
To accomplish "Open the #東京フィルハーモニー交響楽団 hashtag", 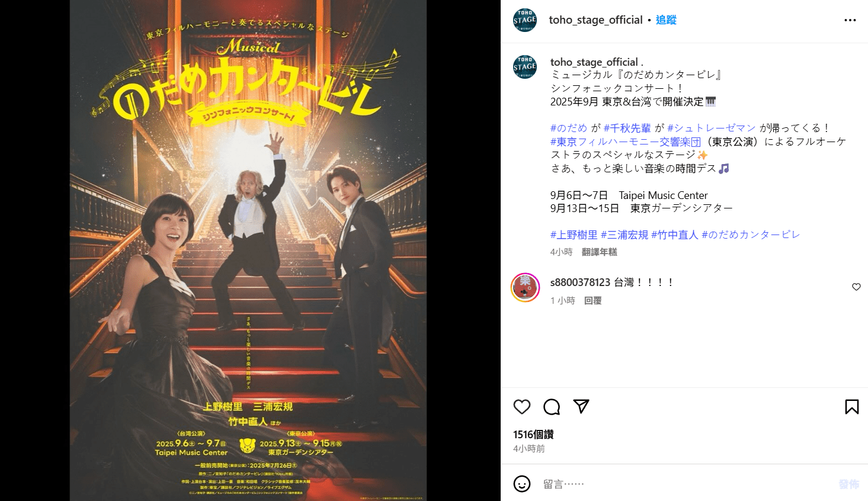I will coord(626,142).
